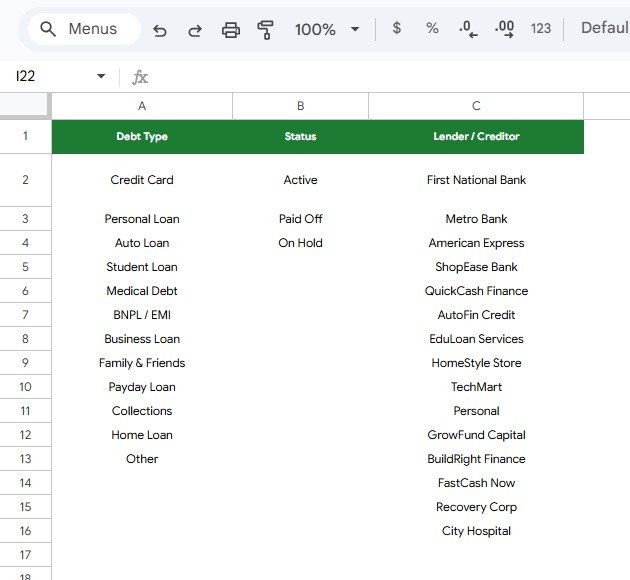Select column A header
Screen dimensions: 630x580
click(x=142, y=106)
